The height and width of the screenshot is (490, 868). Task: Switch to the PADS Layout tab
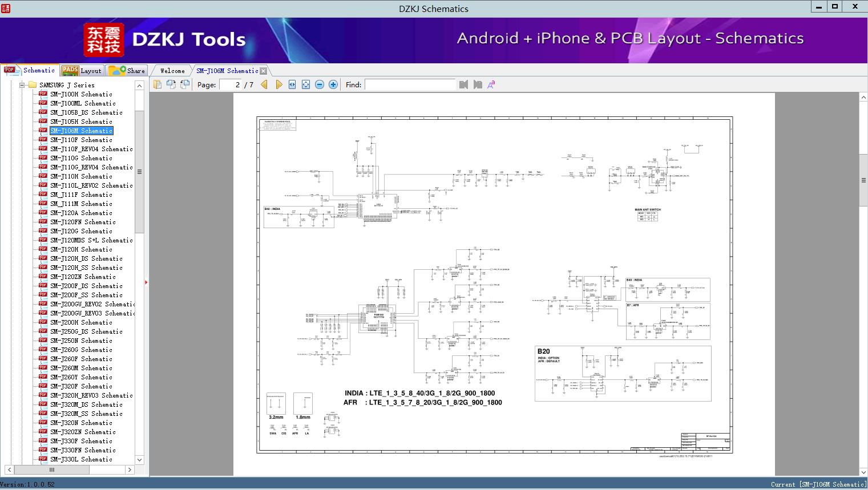click(x=82, y=71)
